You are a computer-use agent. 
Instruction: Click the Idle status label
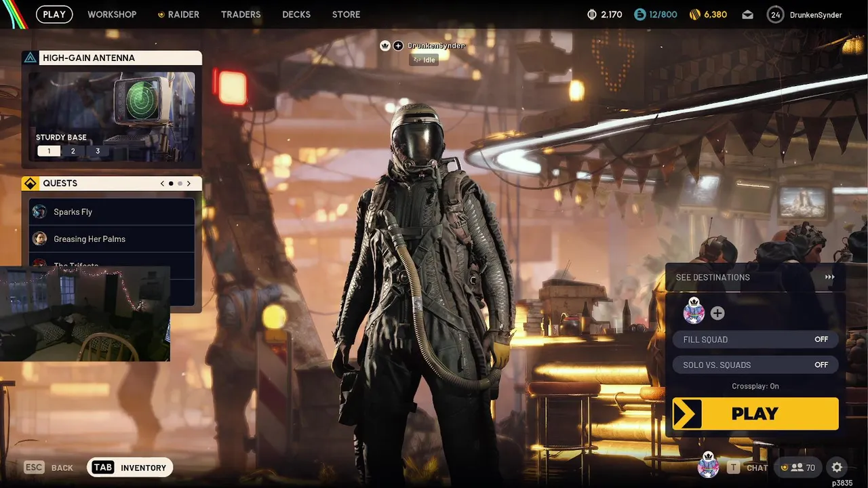pyautogui.click(x=423, y=60)
